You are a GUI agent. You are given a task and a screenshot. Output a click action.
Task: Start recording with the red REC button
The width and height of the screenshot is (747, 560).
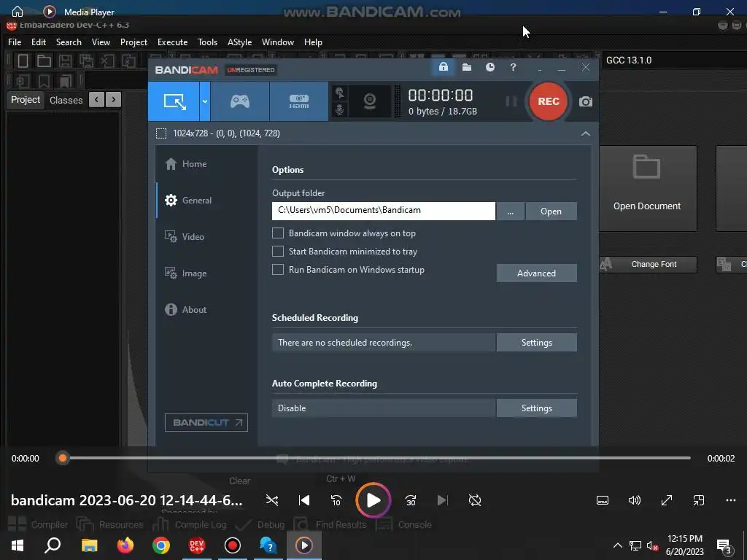[549, 101]
